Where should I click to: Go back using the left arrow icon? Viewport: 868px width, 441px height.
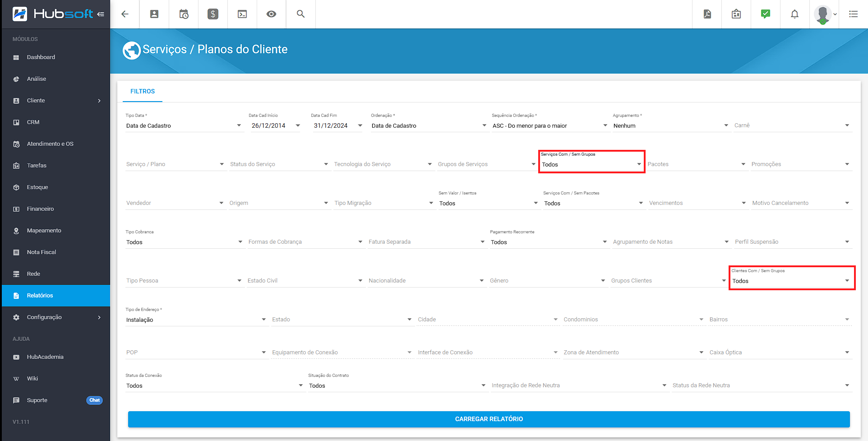click(125, 14)
